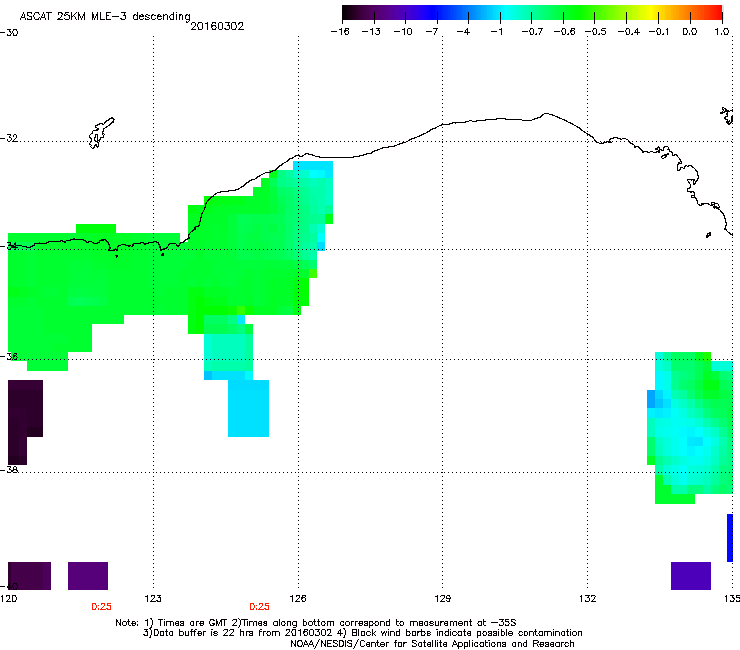The width and height of the screenshot is (740, 650).
Task: Click the cyan rectangular data patch below latitude -36
Action: (x=248, y=408)
